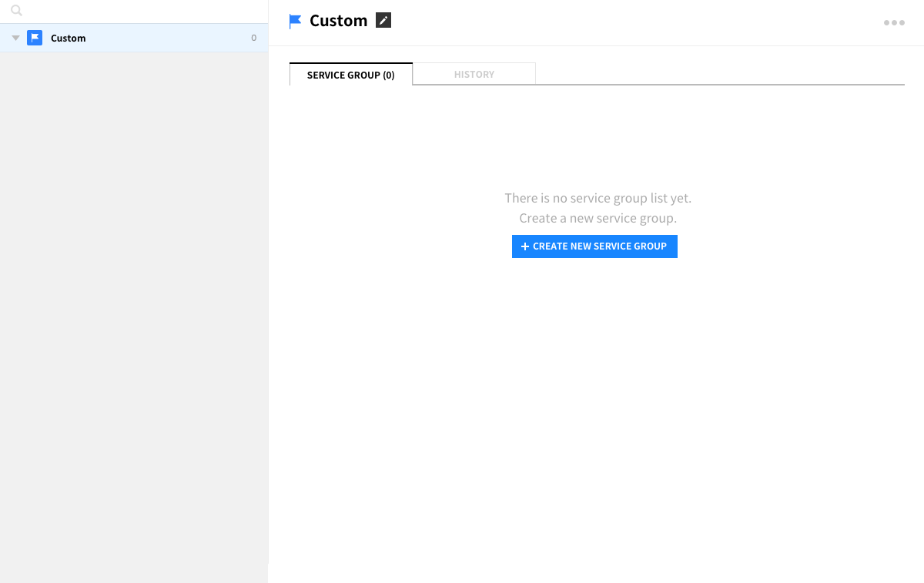924x583 pixels.
Task: Switch to the Service Group (0) tab
Action: (x=351, y=75)
